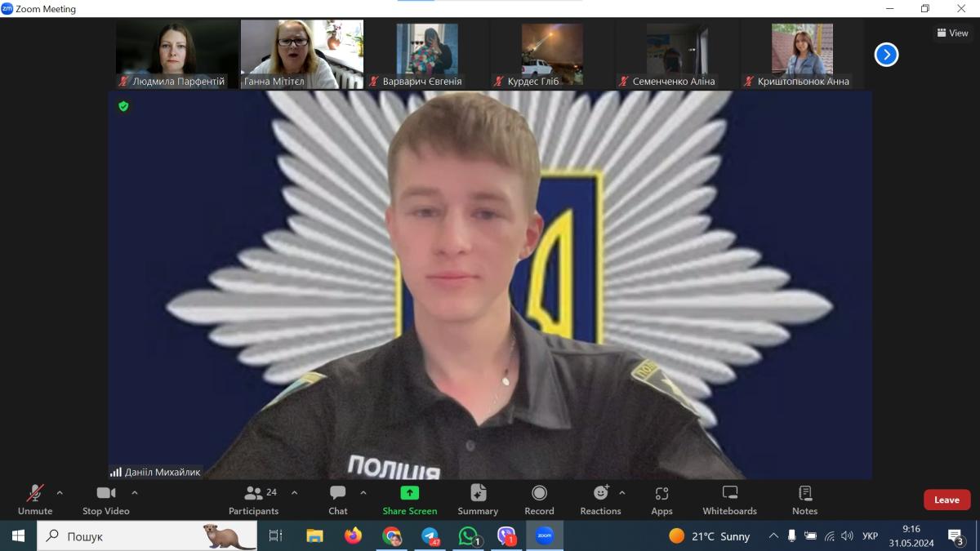The height and width of the screenshot is (551, 980).
Task: Open the Windows Start menu
Action: pos(18,535)
